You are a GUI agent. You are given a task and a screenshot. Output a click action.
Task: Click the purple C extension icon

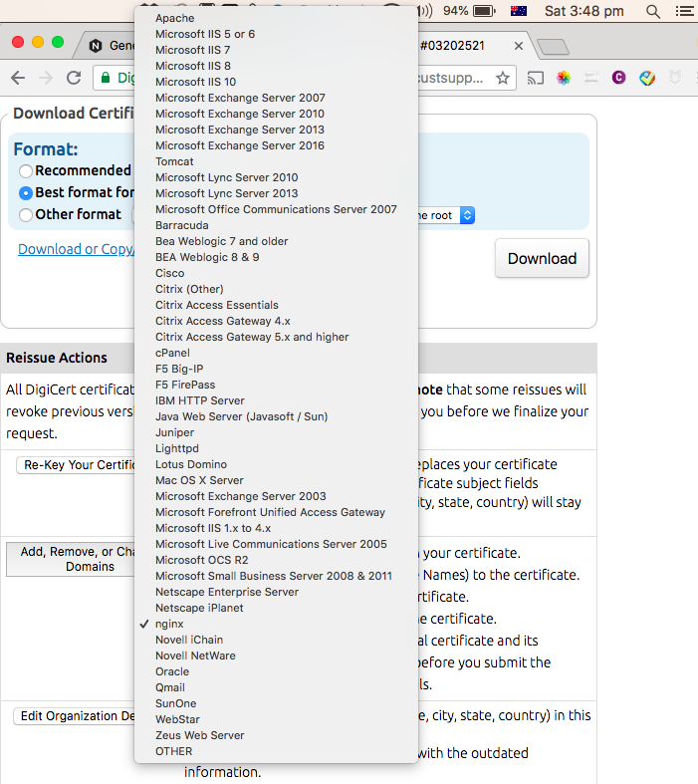coord(619,78)
